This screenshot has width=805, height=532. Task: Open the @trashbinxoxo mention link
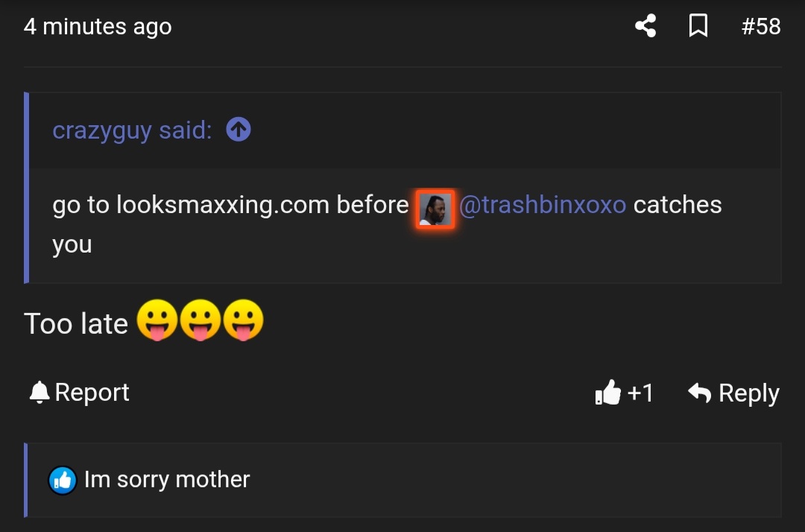[542, 205]
